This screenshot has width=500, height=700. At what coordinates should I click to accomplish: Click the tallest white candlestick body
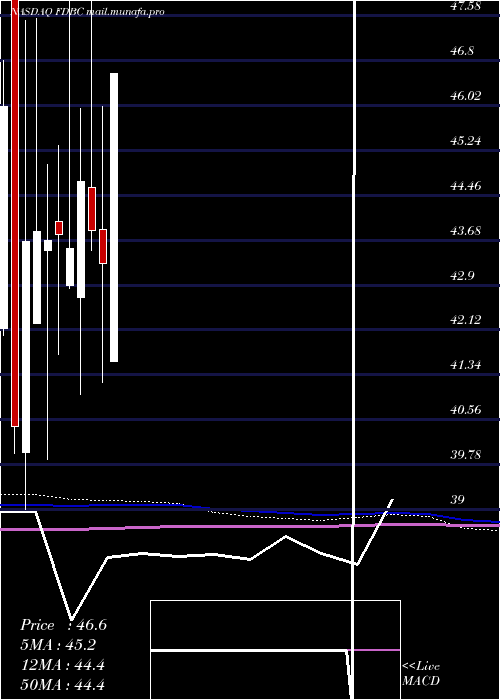114,217
